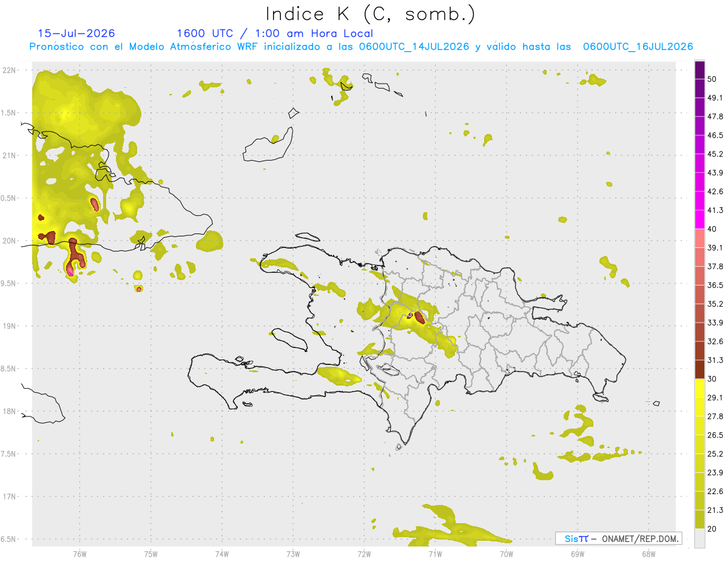The image size is (728, 562).
Task: Click the maroon K-index hotspot in central Hispaniola
Action: click(419, 317)
